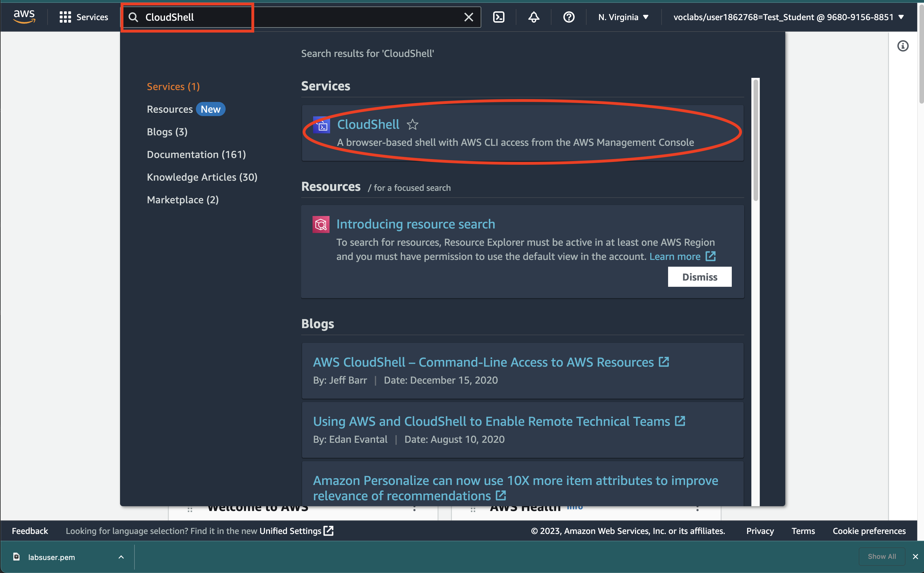This screenshot has height=573, width=924.
Task: Open the info panel circle icon
Action: [x=903, y=46]
